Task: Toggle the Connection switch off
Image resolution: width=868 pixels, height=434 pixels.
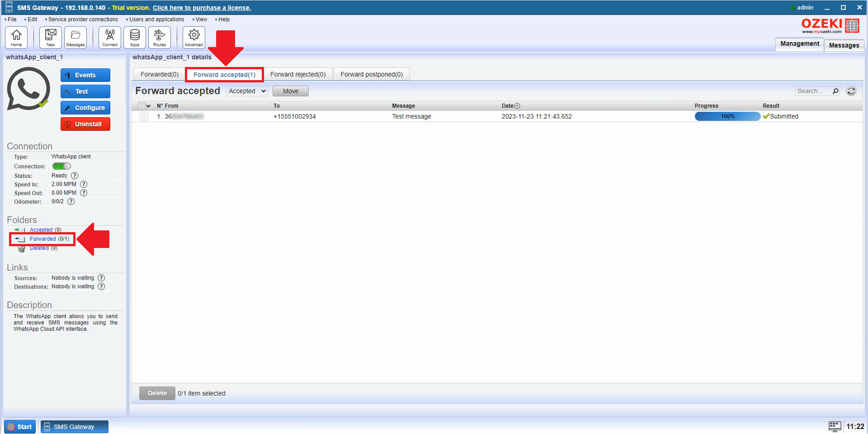Action: pyautogui.click(x=61, y=166)
